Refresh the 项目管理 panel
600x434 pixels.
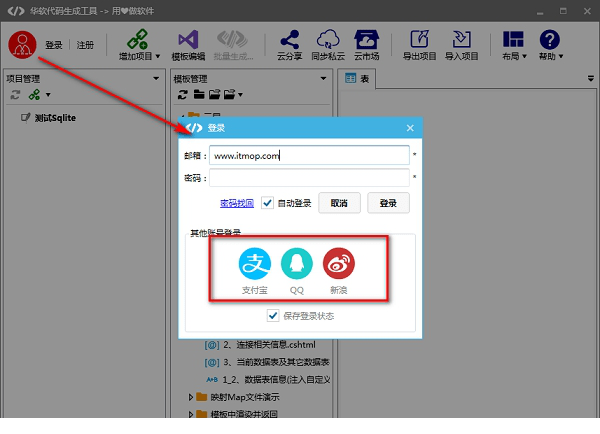(15, 95)
